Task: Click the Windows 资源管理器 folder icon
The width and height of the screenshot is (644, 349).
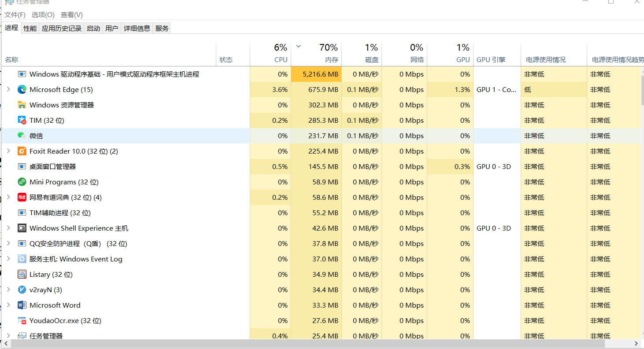Action: click(x=22, y=105)
